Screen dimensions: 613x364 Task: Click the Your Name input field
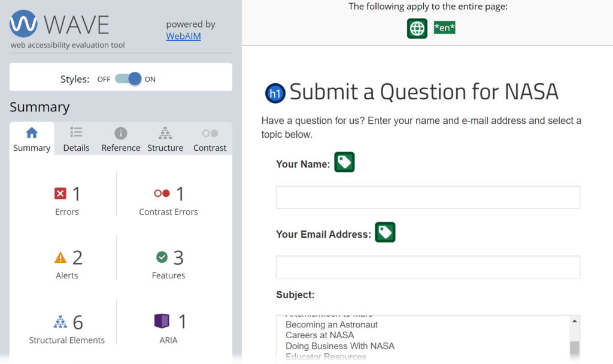point(428,198)
